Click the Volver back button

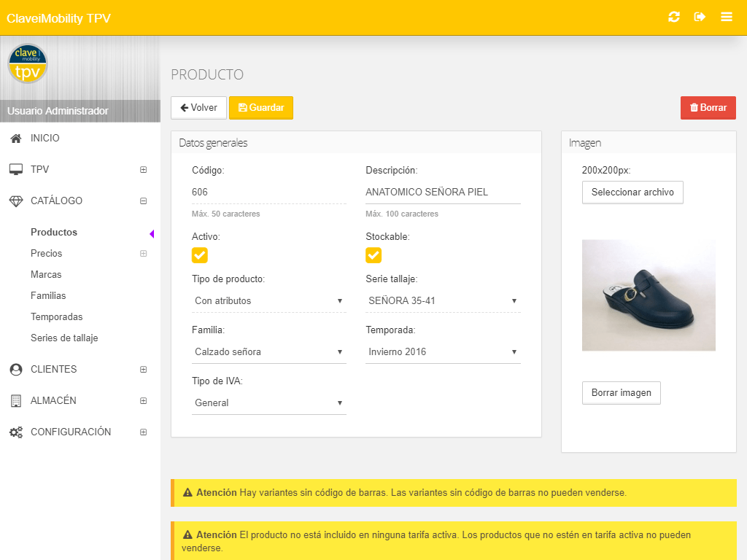click(x=198, y=108)
